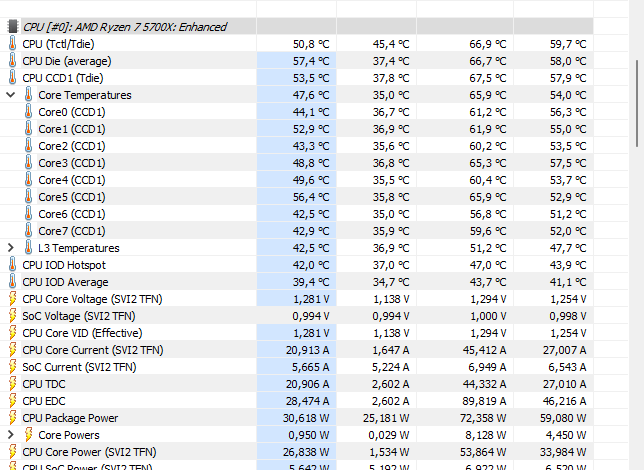The width and height of the screenshot is (644, 470).
Task: Click thermometer icon beside CPU CCD1 (Tdie)
Action: (12, 78)
